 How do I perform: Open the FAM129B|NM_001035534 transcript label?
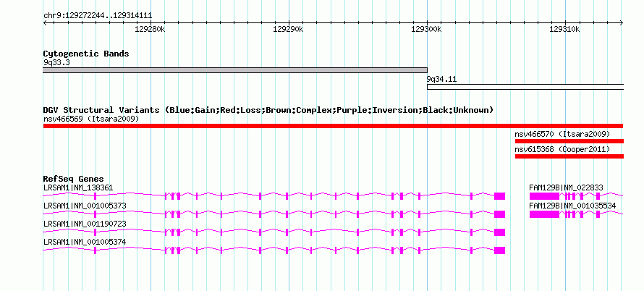click(572, 206)
